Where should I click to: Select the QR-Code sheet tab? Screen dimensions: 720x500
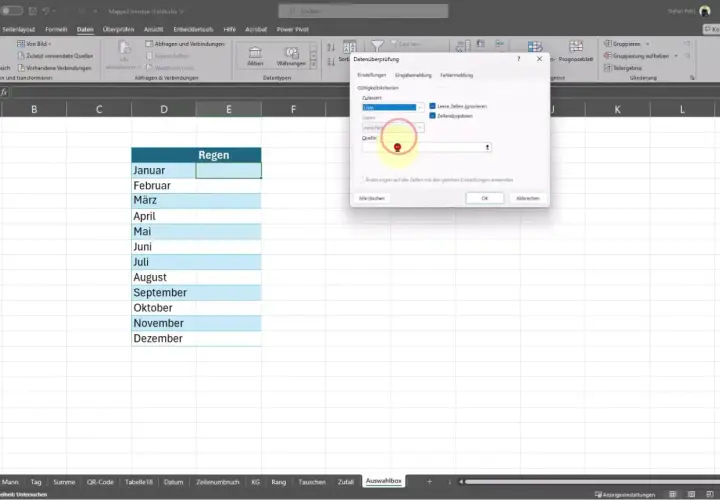(100, 482)
